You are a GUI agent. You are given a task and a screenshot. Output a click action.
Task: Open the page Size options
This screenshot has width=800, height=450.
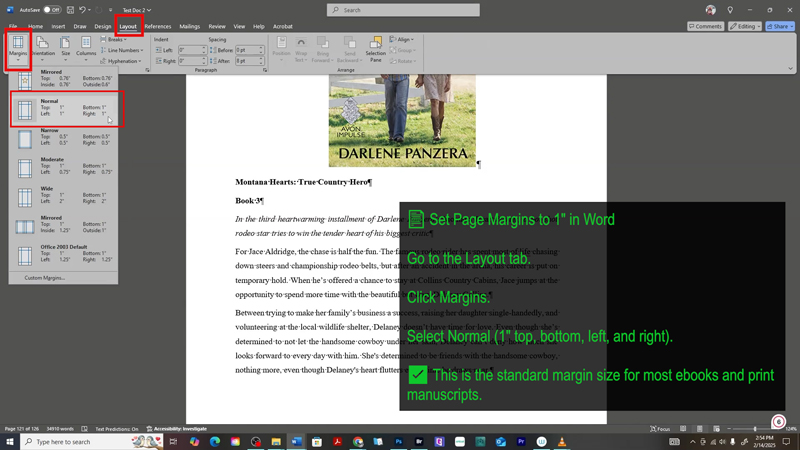[65, 49]
